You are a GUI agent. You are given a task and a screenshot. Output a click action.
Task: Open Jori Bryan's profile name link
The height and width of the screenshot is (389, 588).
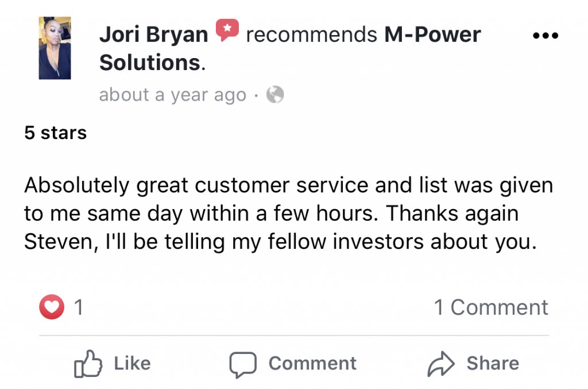click(x=154, y=34)
